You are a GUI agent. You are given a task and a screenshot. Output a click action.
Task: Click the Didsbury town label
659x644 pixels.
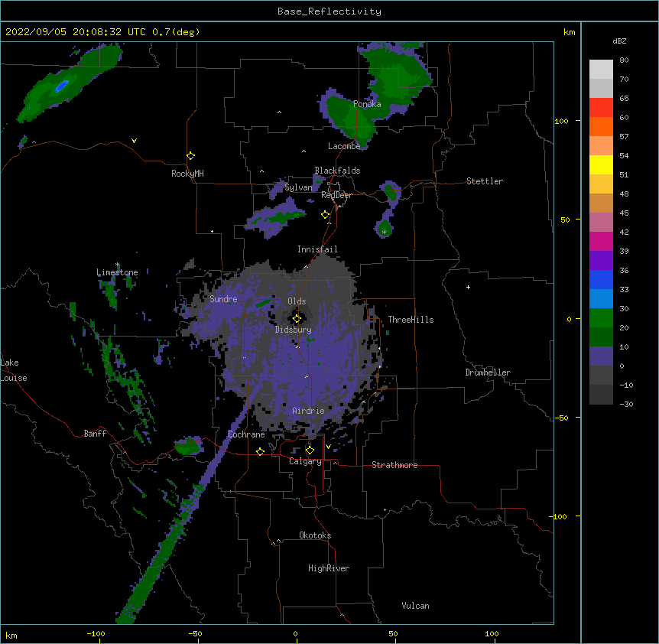pyautogui.click(x=294, y=330)
